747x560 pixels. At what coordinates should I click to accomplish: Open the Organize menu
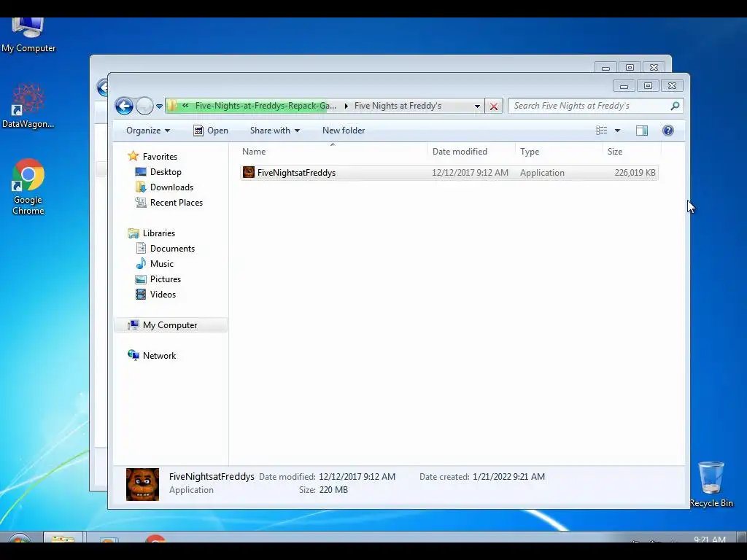click(148, 131)
